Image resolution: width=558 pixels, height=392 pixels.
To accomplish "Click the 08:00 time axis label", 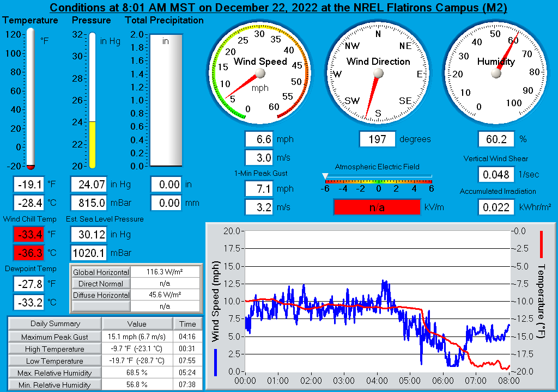I will (509, 381).
